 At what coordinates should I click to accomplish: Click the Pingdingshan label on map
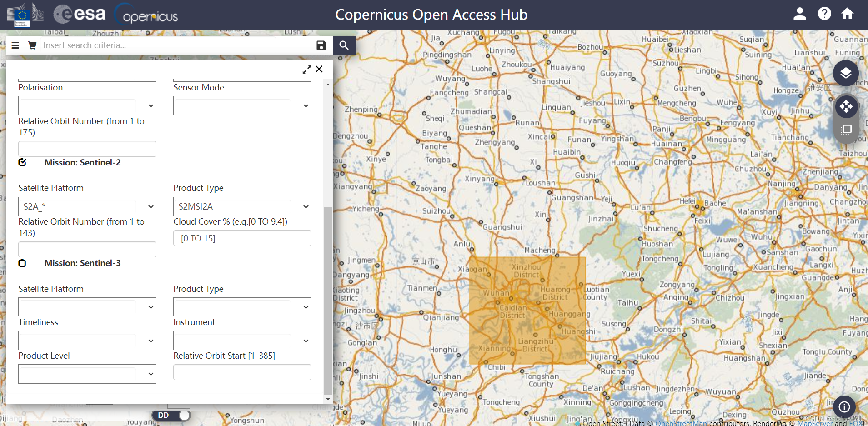[447, 55]
